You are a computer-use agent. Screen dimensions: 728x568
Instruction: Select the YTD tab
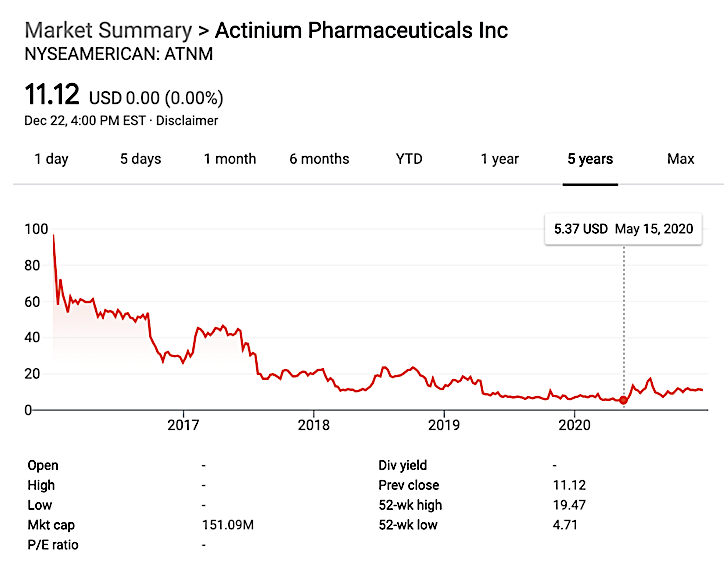pos(409,159)
